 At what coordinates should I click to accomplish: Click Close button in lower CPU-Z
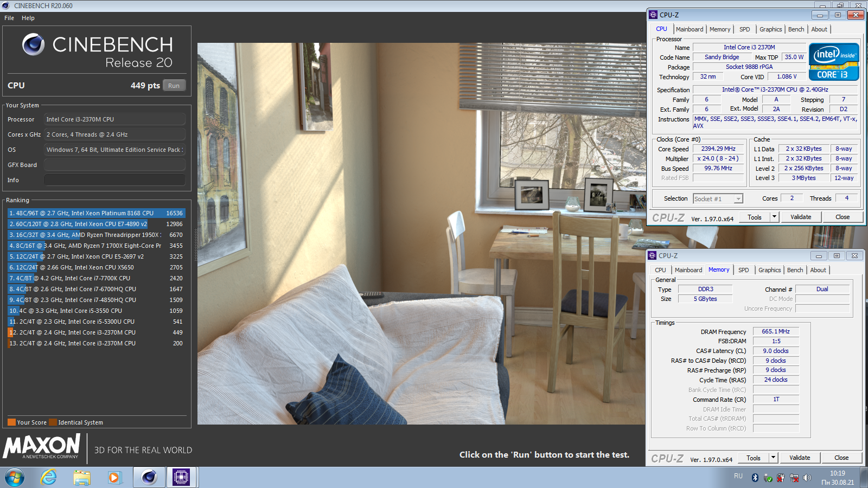[x=841, y=458]
